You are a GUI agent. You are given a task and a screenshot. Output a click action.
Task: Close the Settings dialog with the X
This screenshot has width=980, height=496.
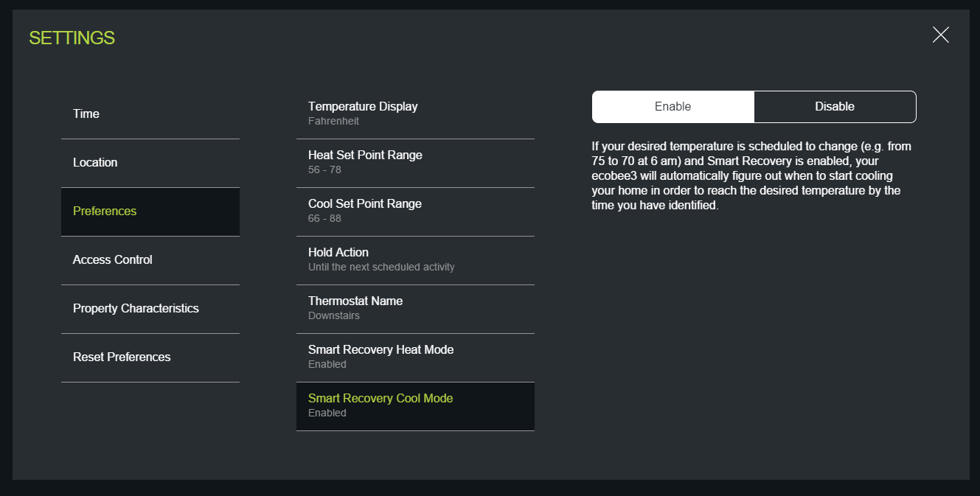(x=940, y=35)
